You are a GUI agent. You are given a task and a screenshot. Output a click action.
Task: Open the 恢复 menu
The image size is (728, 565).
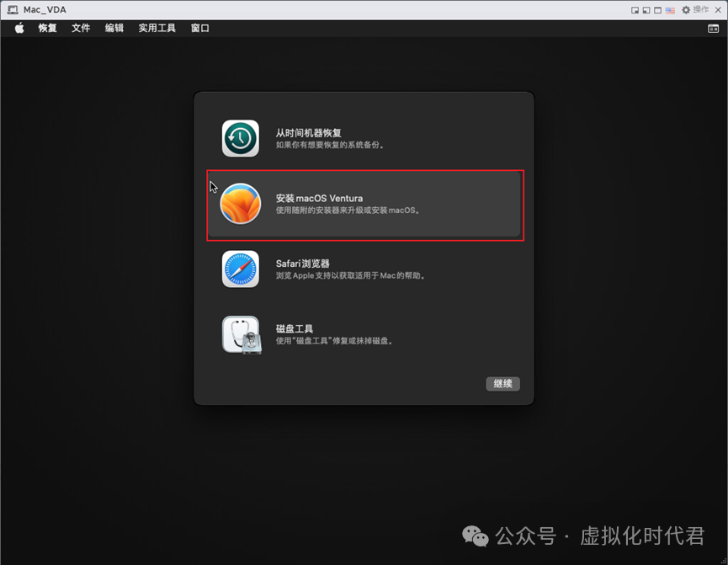click(47, 29)
